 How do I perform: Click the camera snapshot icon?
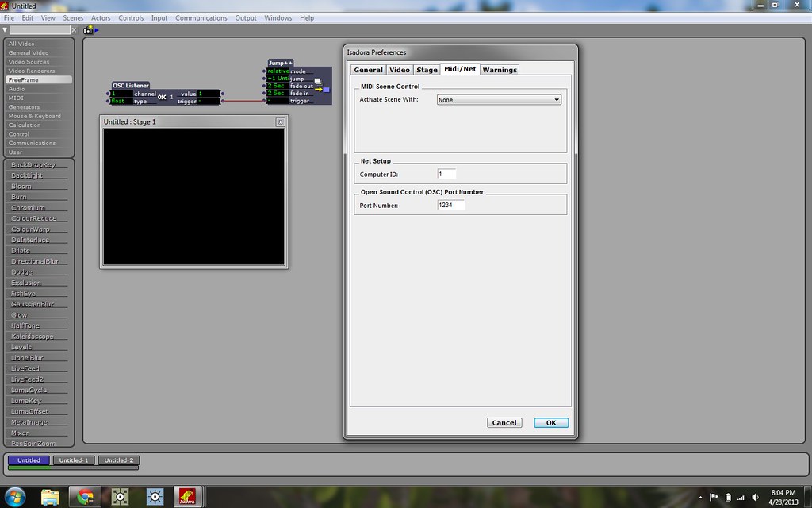[87, 30]
